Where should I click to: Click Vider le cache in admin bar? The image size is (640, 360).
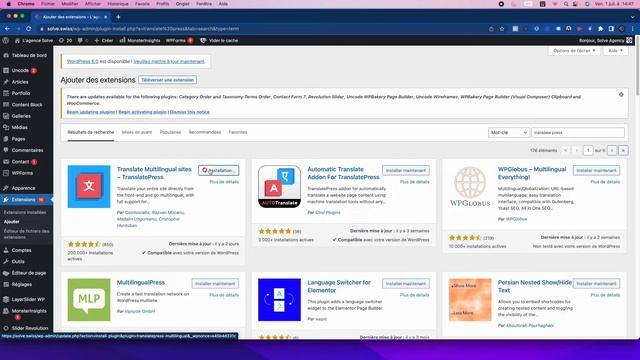219,40
